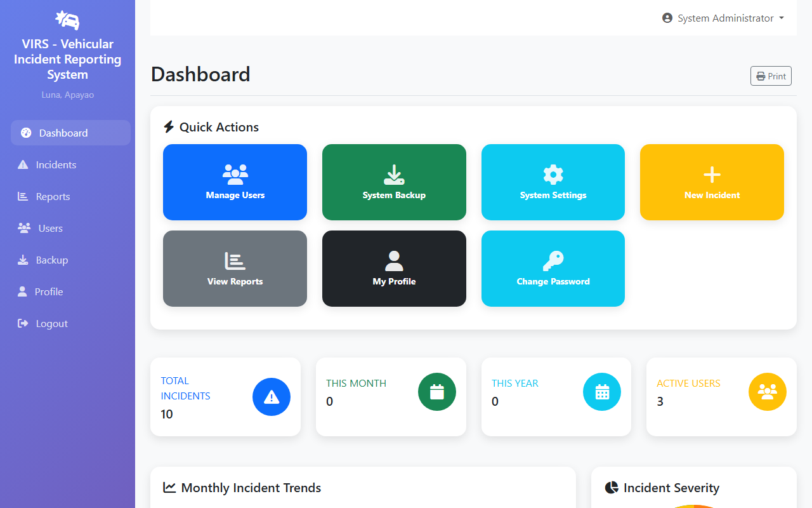This screenshot has height=508, width=812.
Task: Select Profile in the sidebar
Action: 70,291
